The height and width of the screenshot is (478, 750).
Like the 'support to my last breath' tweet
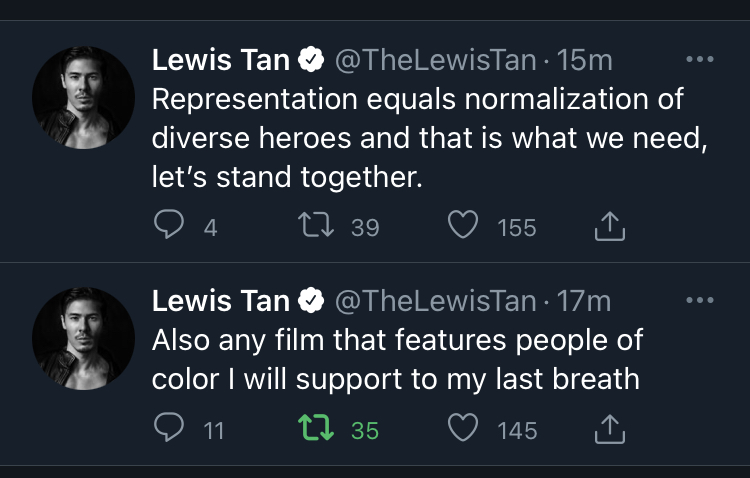[462, 430]
